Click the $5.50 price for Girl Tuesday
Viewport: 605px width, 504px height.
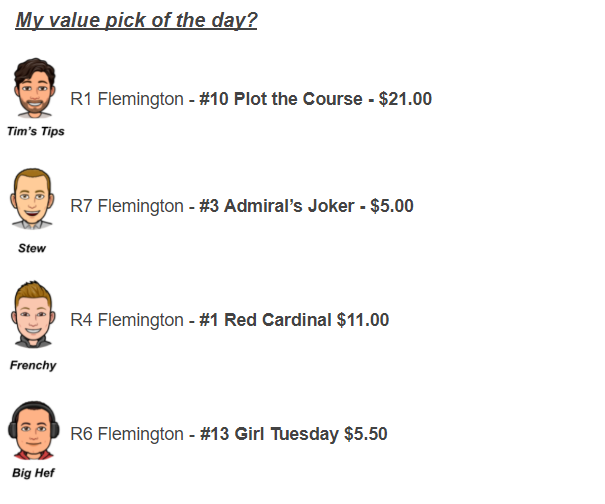point(366,434)
